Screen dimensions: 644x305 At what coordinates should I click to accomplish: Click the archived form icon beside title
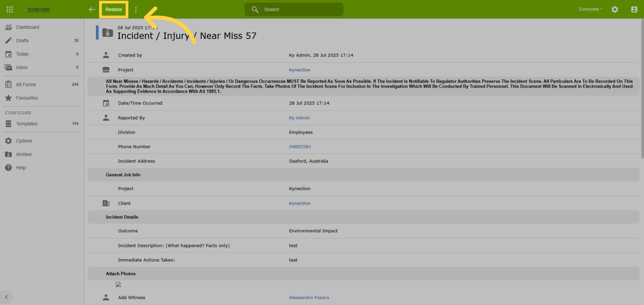[x=108, y=33]
